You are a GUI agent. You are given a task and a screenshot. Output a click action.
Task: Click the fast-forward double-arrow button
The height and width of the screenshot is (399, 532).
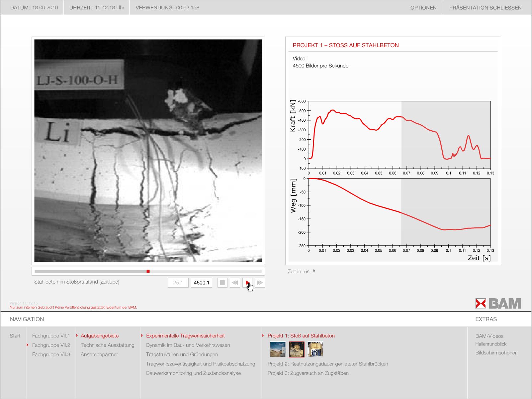coord(260,283)
